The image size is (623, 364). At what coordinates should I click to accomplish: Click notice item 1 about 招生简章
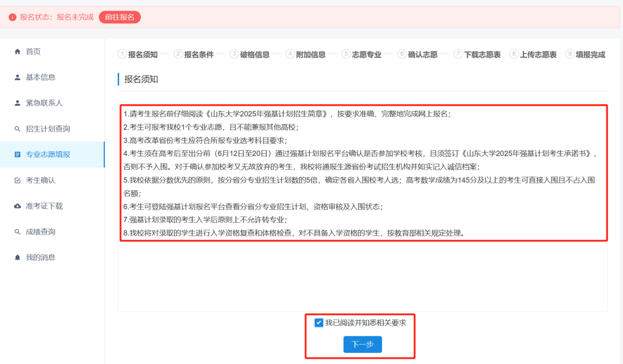click(287, 114)
